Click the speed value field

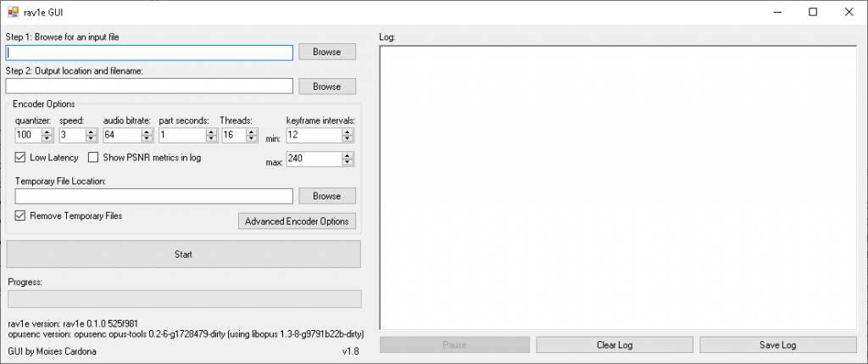click(73, 135)
